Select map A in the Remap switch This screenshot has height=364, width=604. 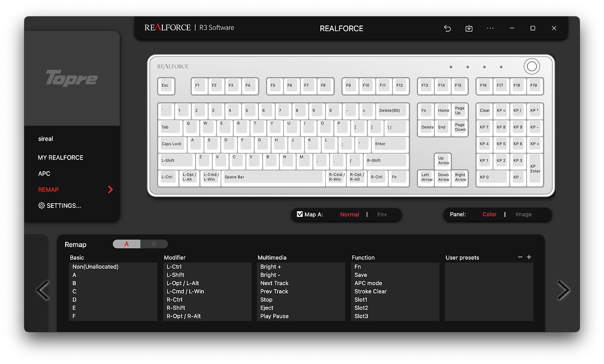(126, 244)
